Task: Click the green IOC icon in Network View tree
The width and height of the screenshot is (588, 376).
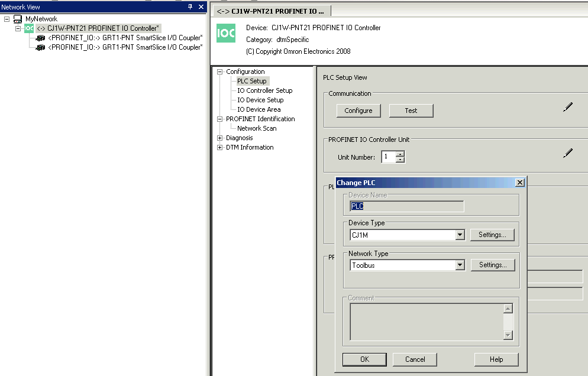Action: tap(29, 28)
